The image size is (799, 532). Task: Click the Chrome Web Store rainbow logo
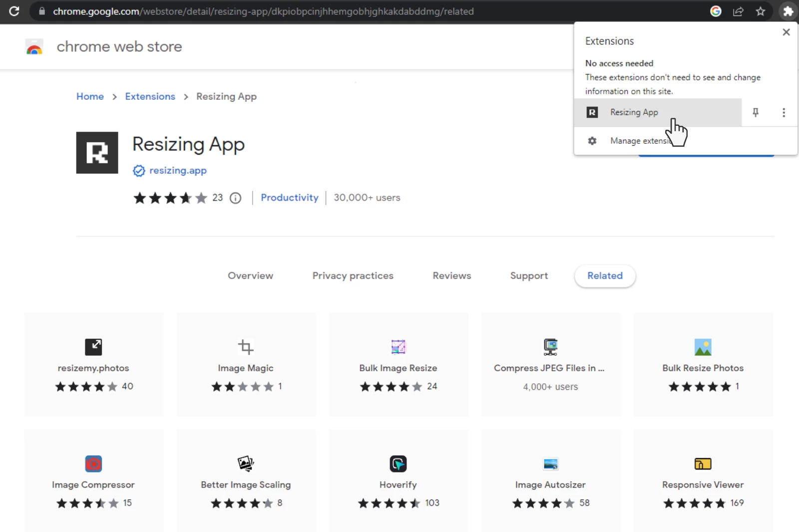[34, 47]
